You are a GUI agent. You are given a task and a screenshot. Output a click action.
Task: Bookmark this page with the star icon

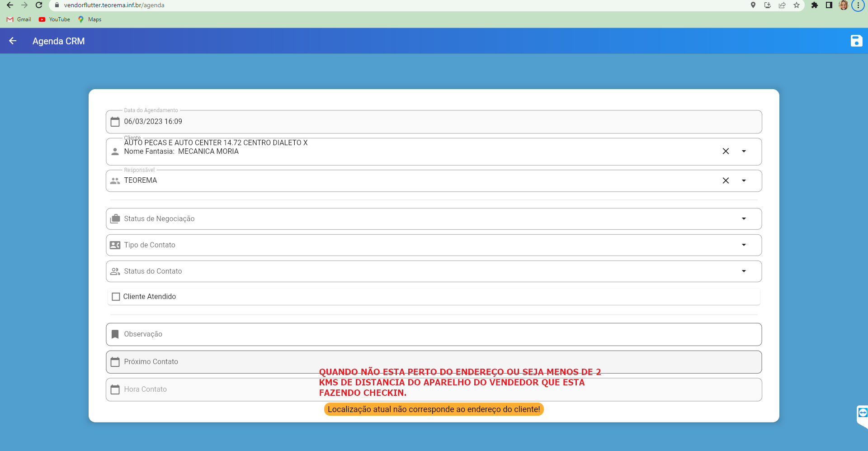(797, 5)
